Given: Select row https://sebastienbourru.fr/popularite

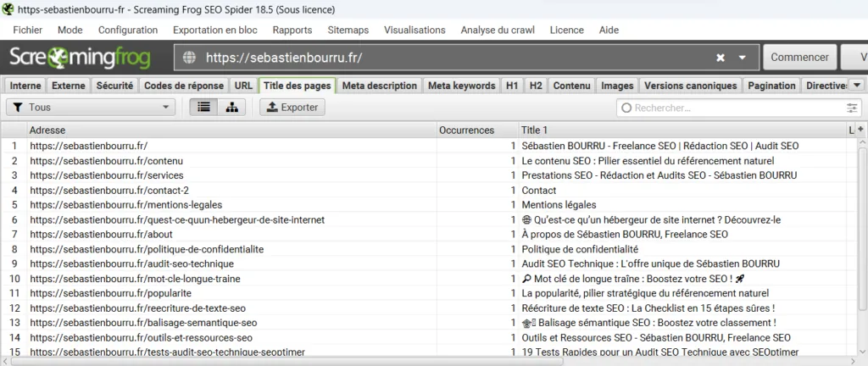Looking at the screenshot, I should 428,293.
